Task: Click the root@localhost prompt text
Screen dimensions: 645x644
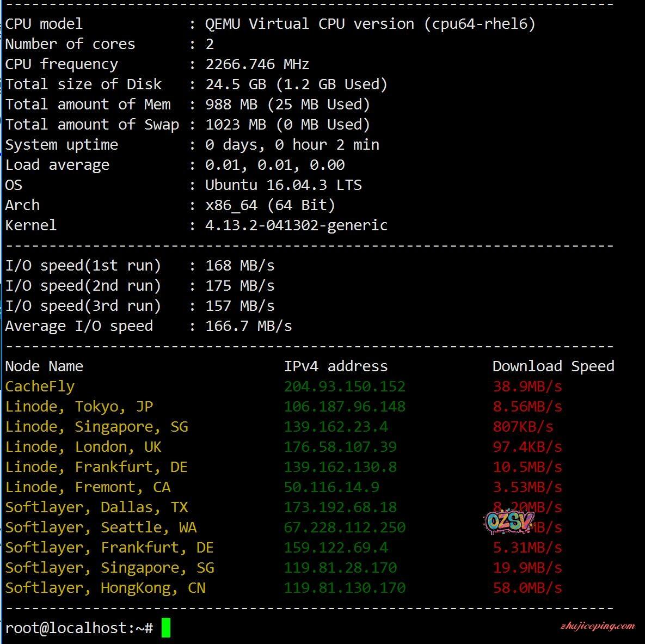Action: coord(78,628)
